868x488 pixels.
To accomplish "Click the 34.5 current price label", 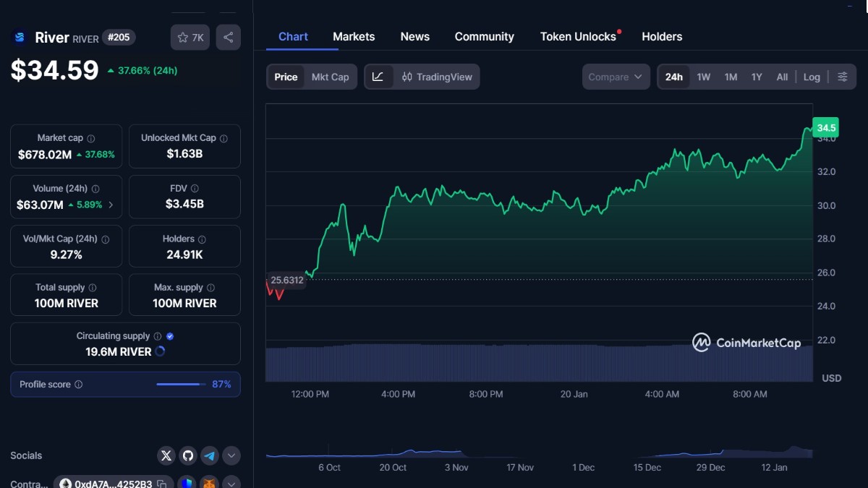I will (826, 128).
